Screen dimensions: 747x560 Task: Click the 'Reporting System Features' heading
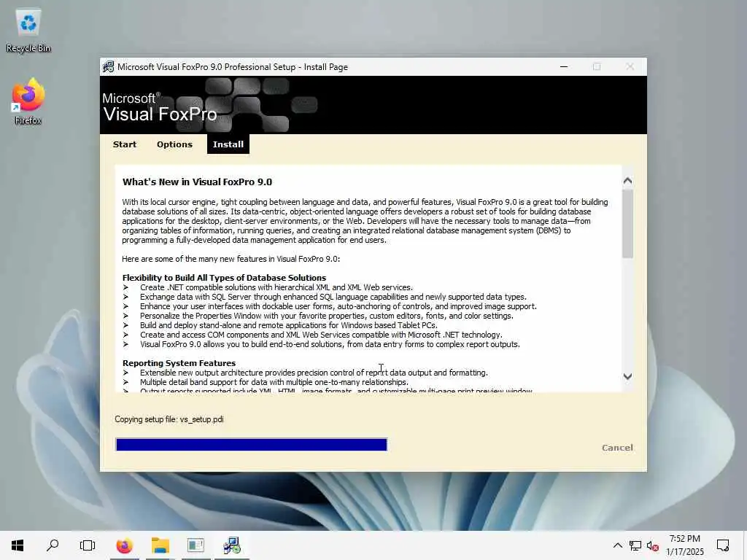pos(179,363)
